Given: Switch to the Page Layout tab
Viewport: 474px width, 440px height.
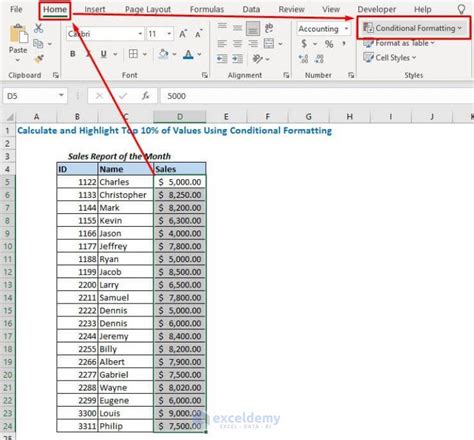Looking at the screenshot, I should (148, 9).
